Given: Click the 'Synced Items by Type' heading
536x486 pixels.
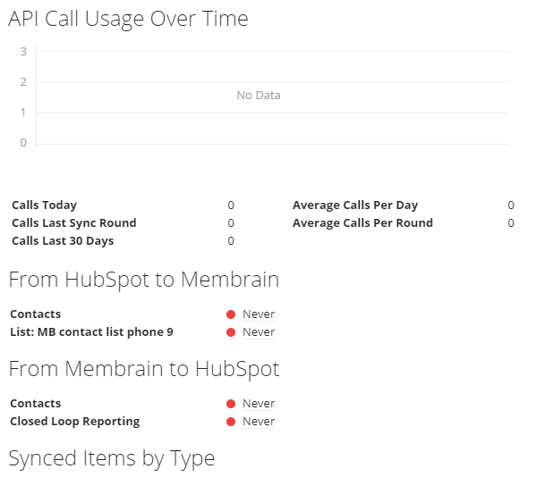Looking at the screenshot, I should tap(111, 459).
